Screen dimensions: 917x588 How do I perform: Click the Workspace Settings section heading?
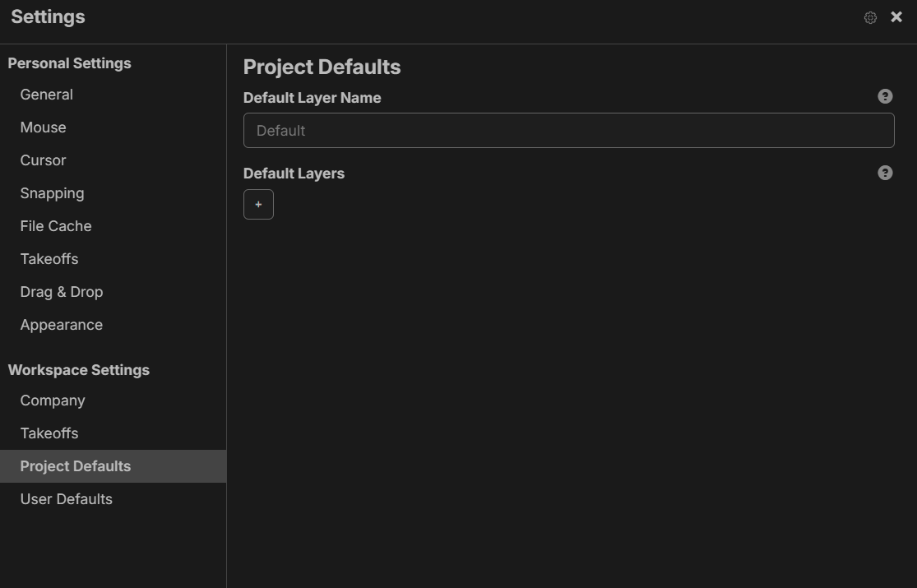point(79,370)
